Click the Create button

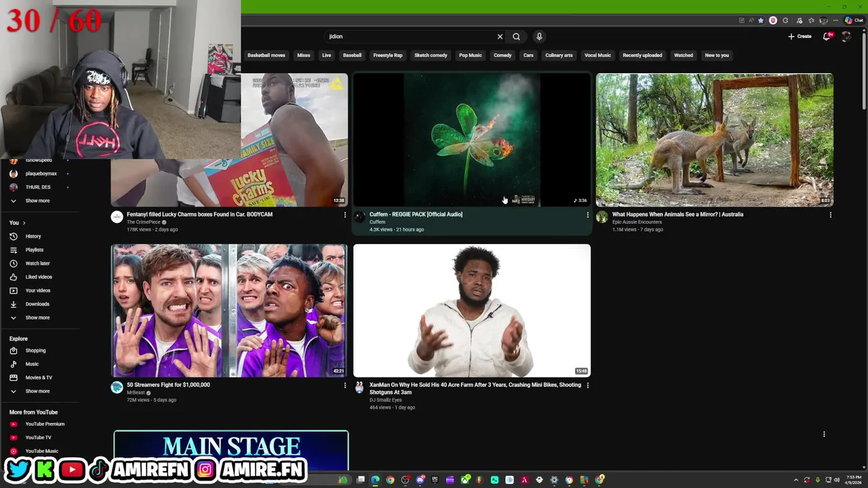(800, 37)
